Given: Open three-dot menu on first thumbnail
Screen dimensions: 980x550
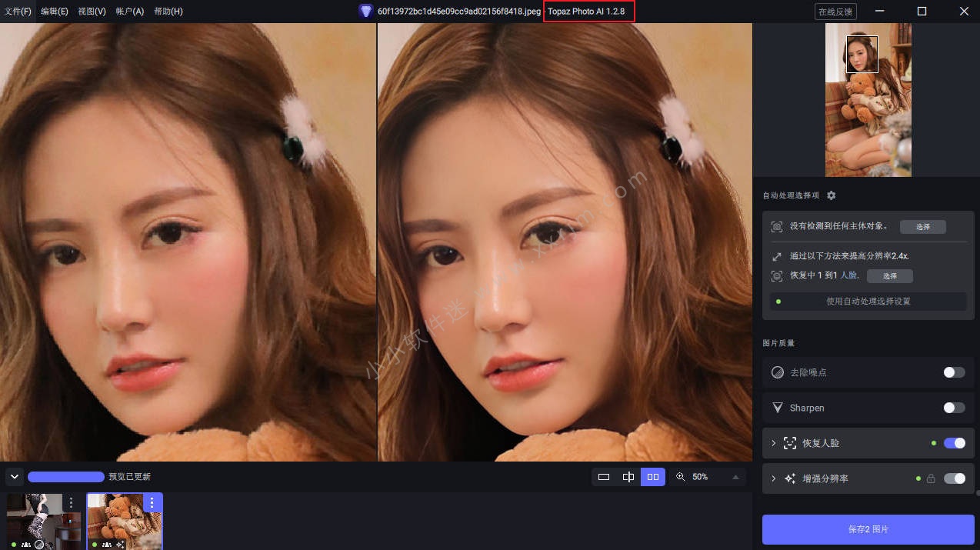Looking at the screenshot, I should 71,503.
